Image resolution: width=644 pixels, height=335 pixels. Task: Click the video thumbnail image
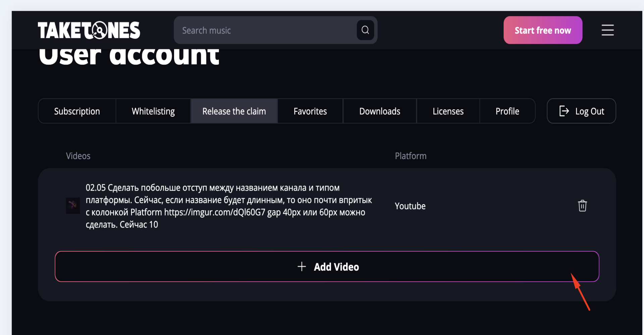point(73,206)
